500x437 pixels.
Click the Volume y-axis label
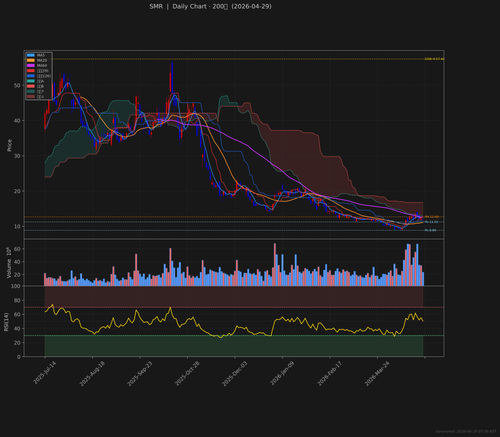pos(9,263)
